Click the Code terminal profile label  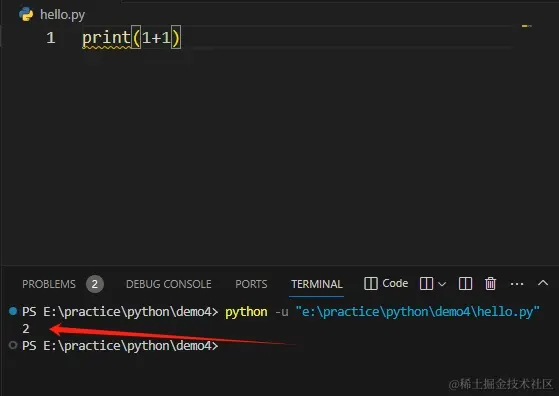point(395,283)
